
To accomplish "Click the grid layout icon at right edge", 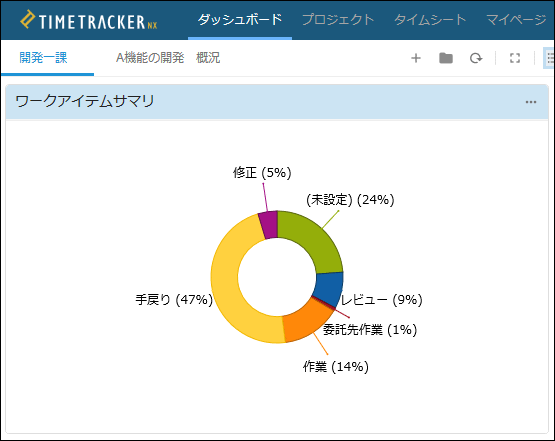I will [550, 58].
